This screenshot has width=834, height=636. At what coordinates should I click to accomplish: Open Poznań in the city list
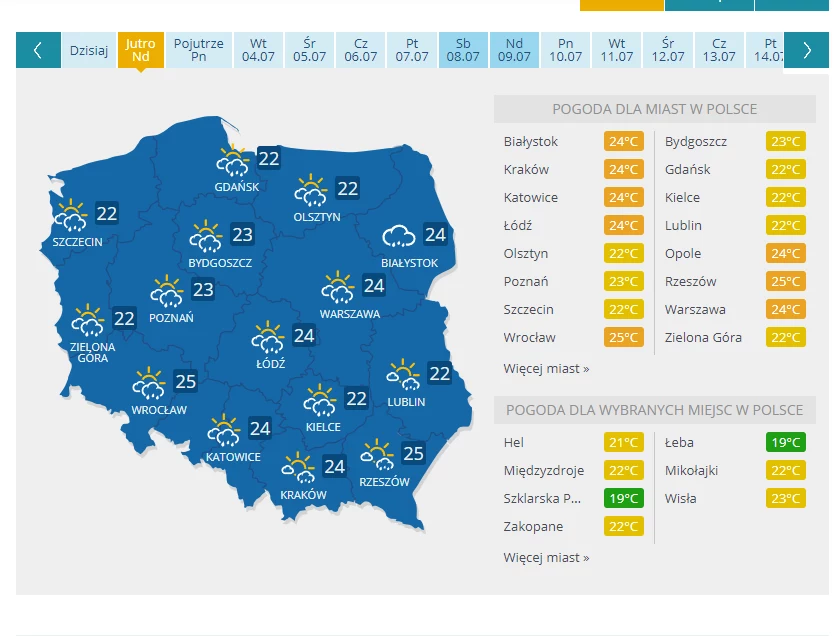coord(526,281)
